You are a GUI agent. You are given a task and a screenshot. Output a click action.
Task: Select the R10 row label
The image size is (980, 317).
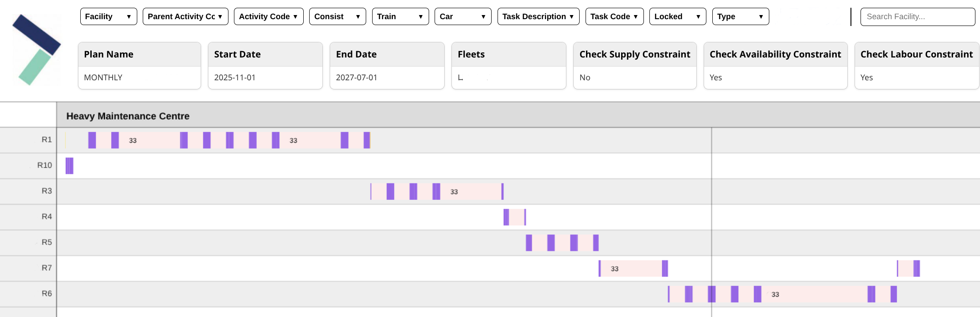coord(45,165)
